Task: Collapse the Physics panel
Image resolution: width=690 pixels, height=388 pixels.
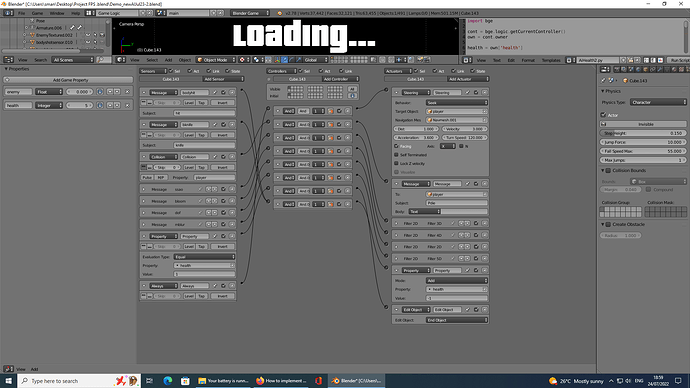Action: (611, 91)
